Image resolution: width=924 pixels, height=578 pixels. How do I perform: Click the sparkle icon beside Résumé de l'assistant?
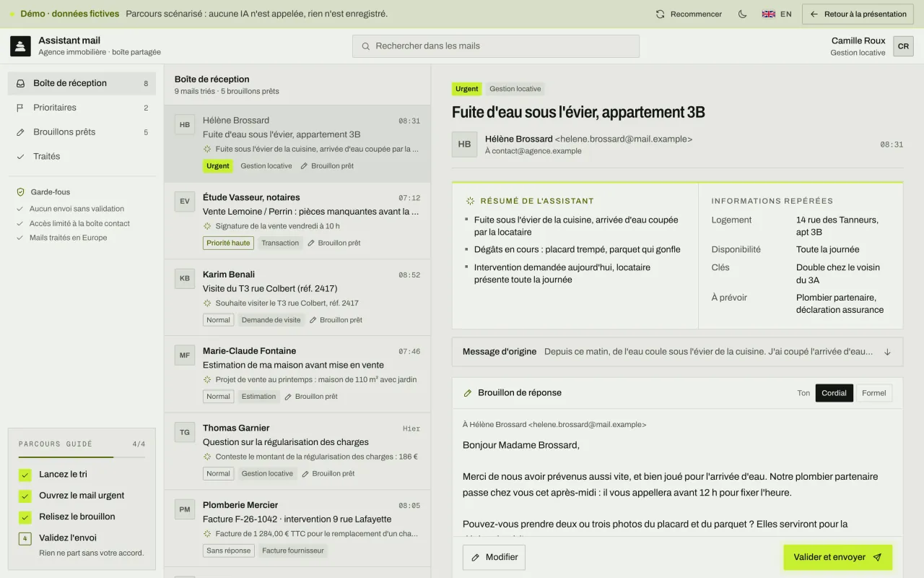pos(471,201)
